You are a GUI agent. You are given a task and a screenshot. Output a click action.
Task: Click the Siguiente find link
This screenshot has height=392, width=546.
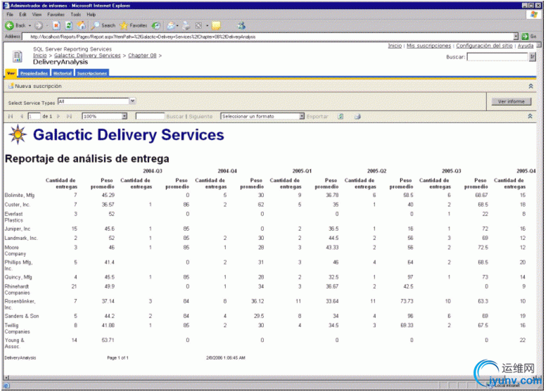[x=201, y=116]
